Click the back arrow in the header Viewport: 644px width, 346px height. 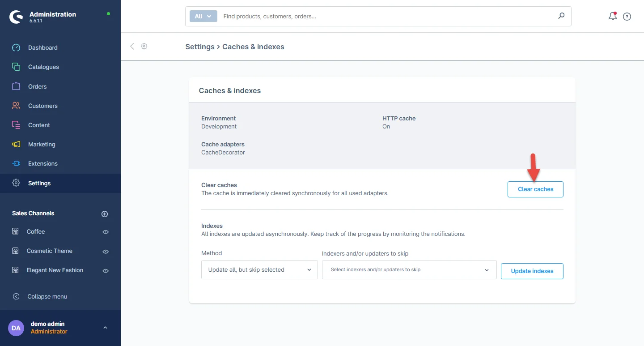132,47
